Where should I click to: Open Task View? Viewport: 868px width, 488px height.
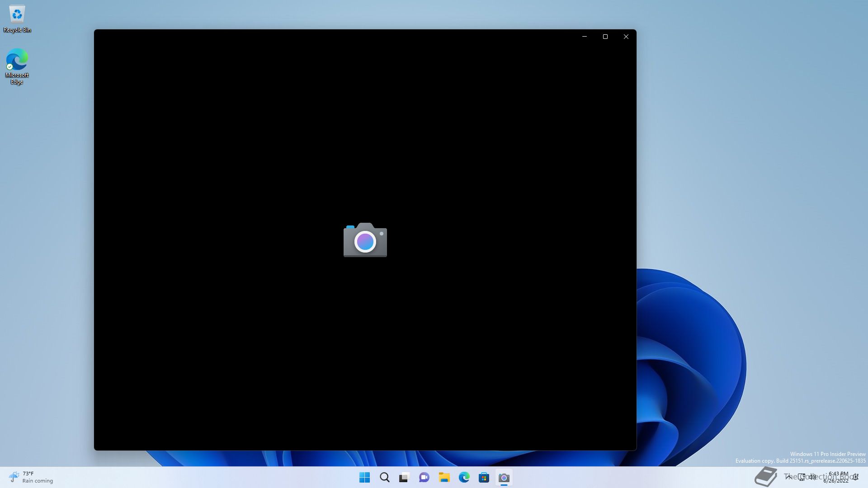404,478
